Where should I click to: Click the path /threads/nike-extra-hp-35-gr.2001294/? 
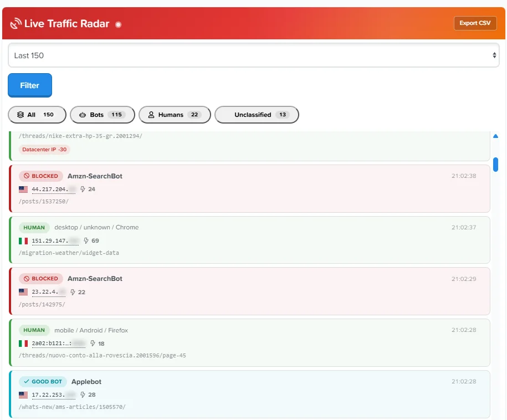coord(80,136)
